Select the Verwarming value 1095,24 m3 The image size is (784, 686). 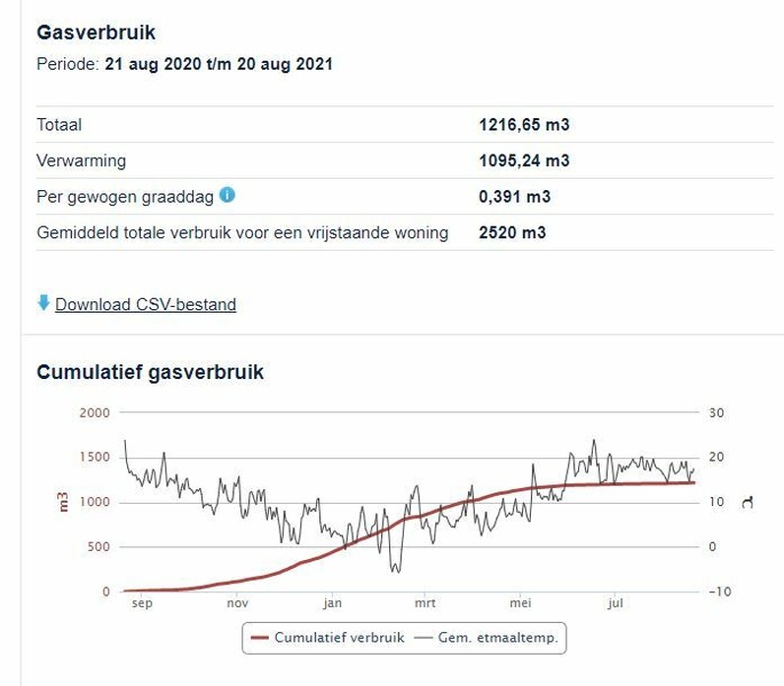coord(524,160)
